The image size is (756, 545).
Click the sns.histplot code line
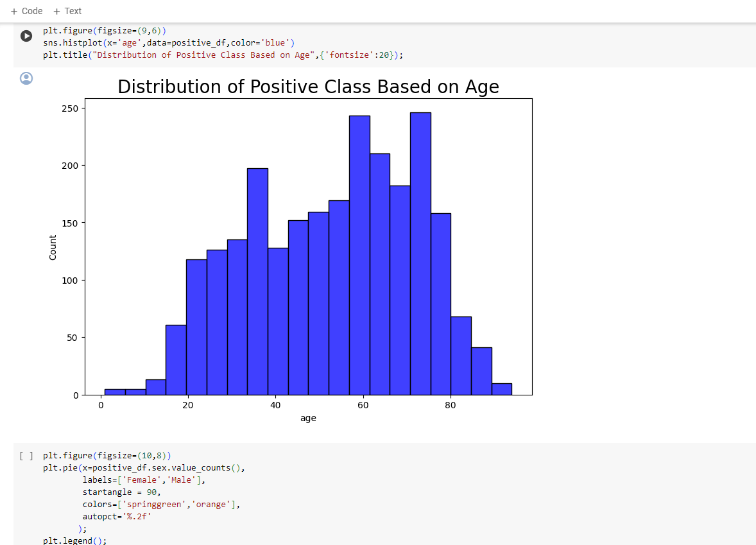169,43
